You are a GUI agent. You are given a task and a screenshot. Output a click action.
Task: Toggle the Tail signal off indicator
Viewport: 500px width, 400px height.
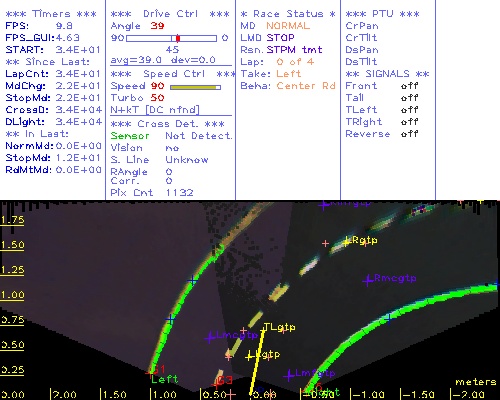(x=409, y=98)
